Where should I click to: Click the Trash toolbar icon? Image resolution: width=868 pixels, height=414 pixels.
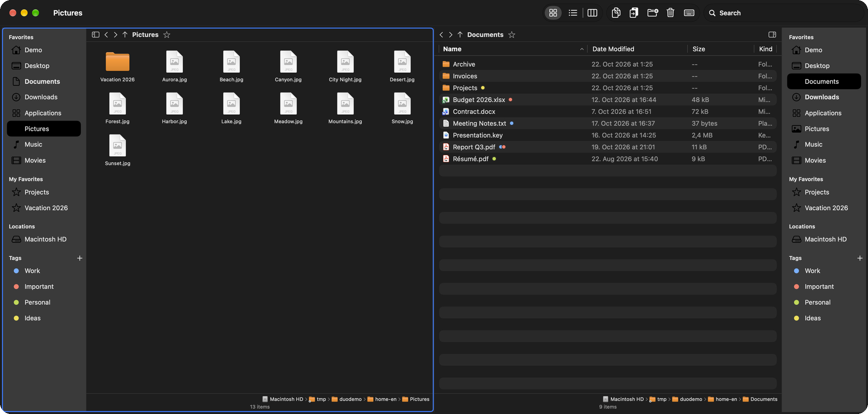coord(670,13)
